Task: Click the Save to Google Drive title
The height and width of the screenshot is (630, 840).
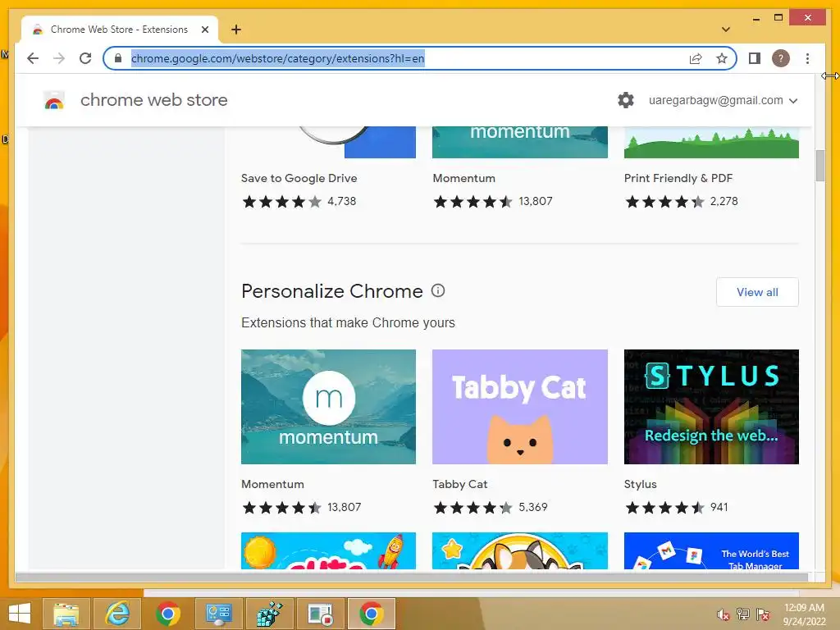Action: (x=299, y=178)
